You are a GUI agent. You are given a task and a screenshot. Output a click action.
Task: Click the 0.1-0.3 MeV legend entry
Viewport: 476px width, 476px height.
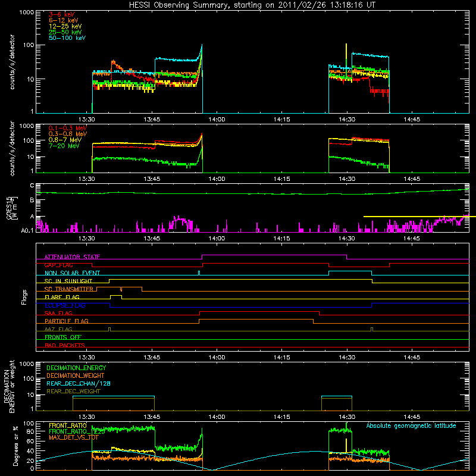coord(68,128)
